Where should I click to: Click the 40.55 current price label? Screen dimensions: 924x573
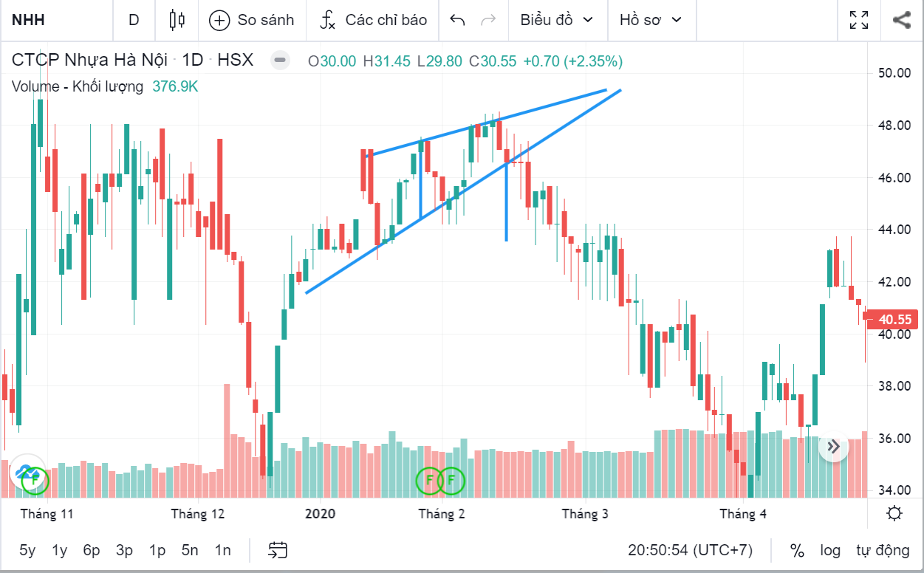coord(893,320)
